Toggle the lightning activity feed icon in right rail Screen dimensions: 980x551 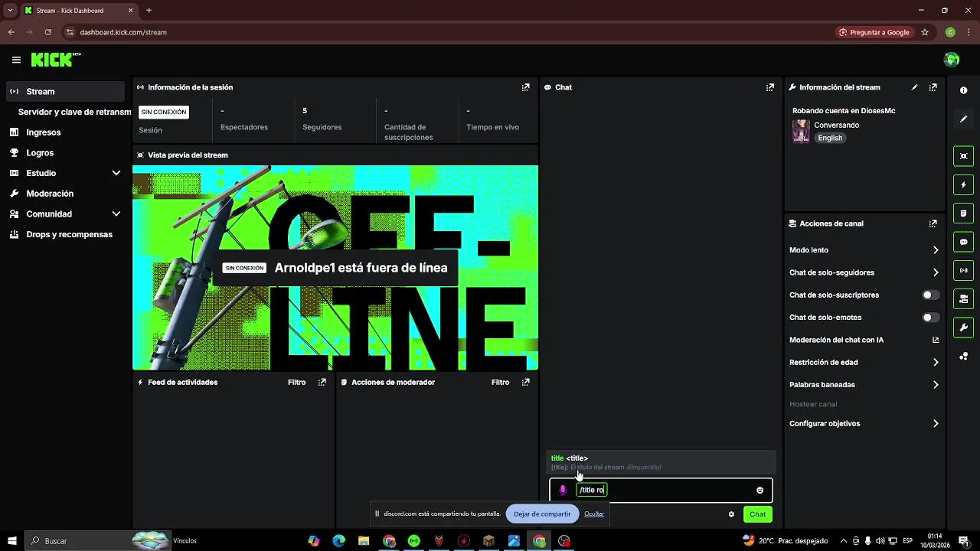coord(963,184)
